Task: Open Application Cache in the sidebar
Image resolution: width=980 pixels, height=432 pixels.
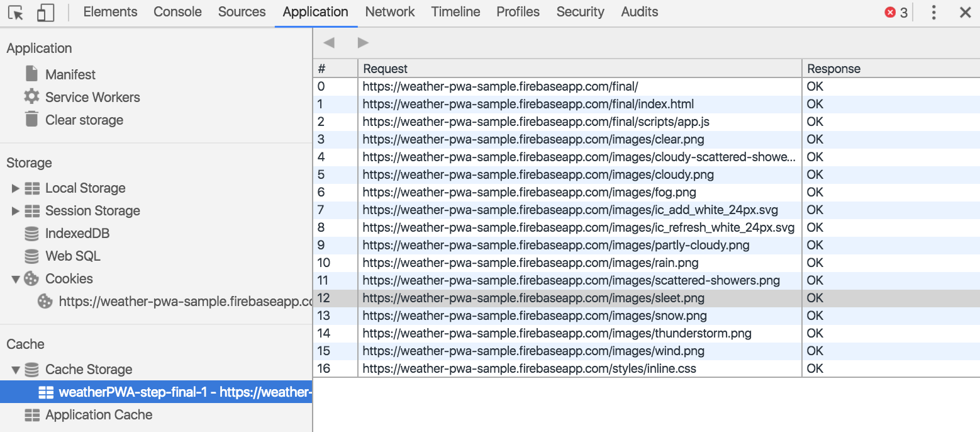Action: pyautogui.click(x=99, y=414)
